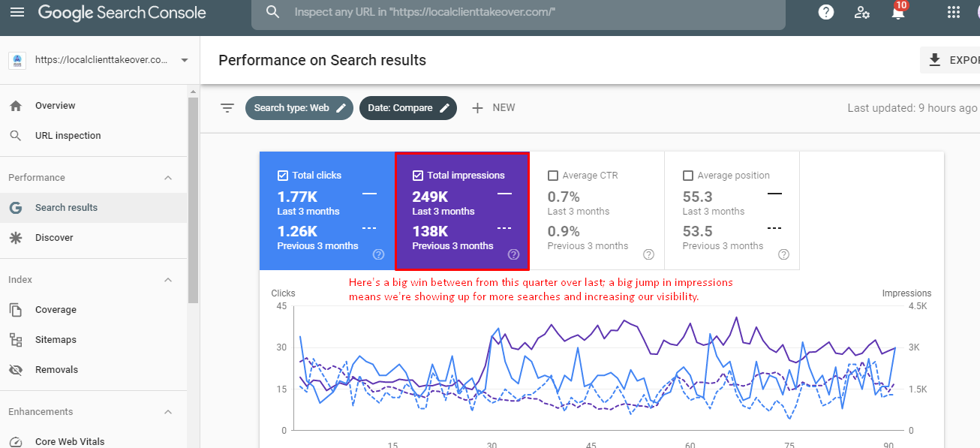Edit the Date: Compare filter chip

[x=408, y=108]
